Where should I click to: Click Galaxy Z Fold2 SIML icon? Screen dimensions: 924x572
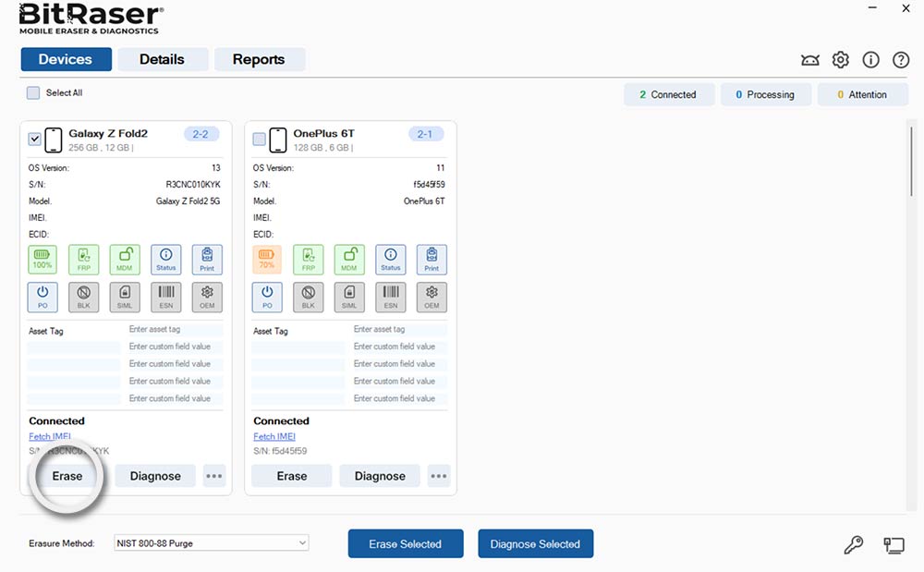[x=125, y=297]
